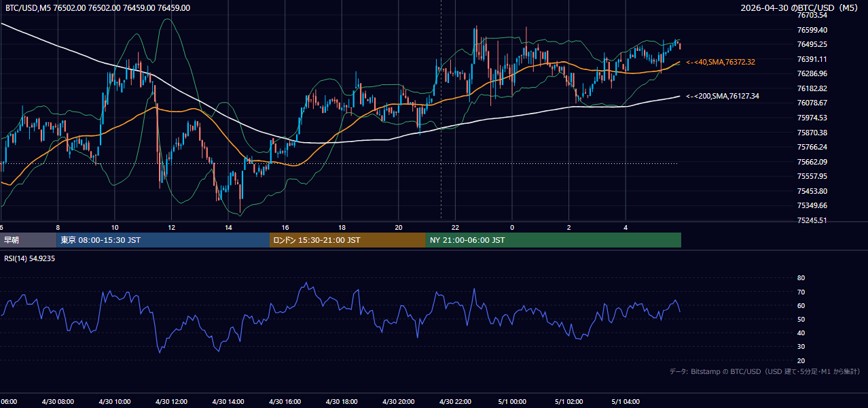The height and width of the screenshot is (408, 868).
Task: Click price axis value 75870.38
Action: click(812, 133)
